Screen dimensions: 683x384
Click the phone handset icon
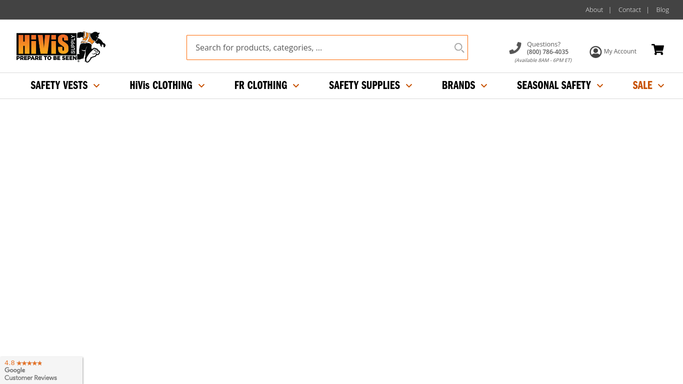click(x=515, y=48)
